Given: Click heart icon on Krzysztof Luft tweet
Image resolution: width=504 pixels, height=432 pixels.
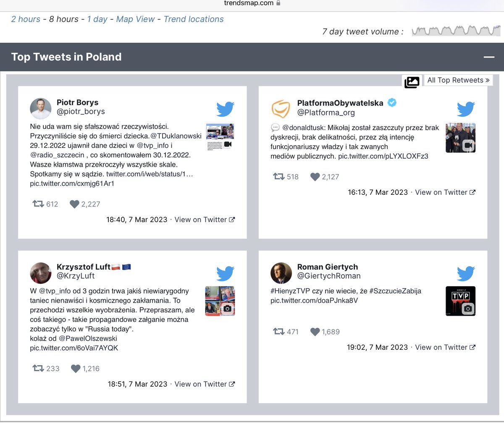Looking at the screenshot, I should point(76,369).
